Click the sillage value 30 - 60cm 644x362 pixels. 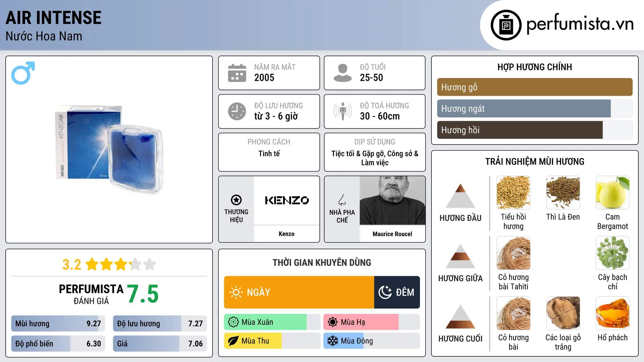[x=380, y=116]
